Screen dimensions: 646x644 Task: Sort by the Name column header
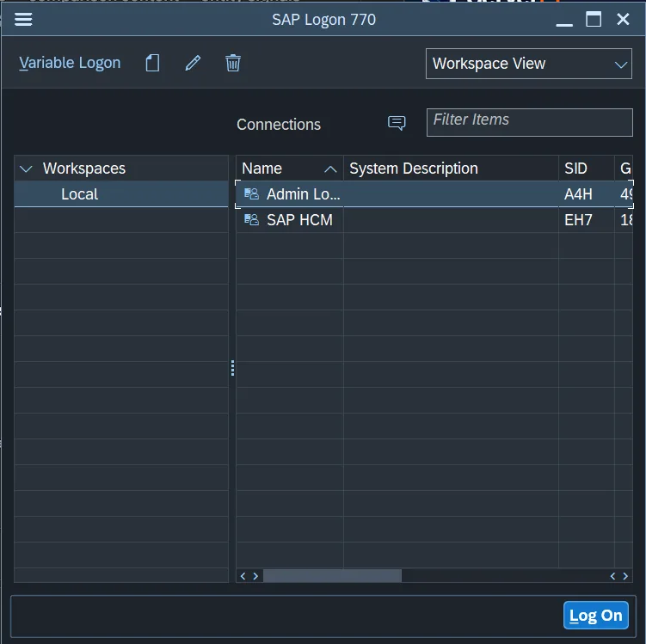(290, 169)
